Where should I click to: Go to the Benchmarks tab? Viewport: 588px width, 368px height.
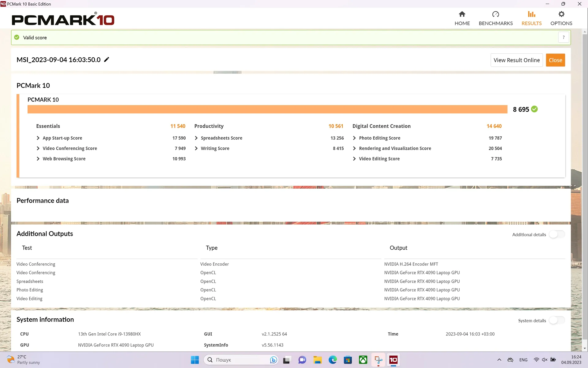(496, 18)
